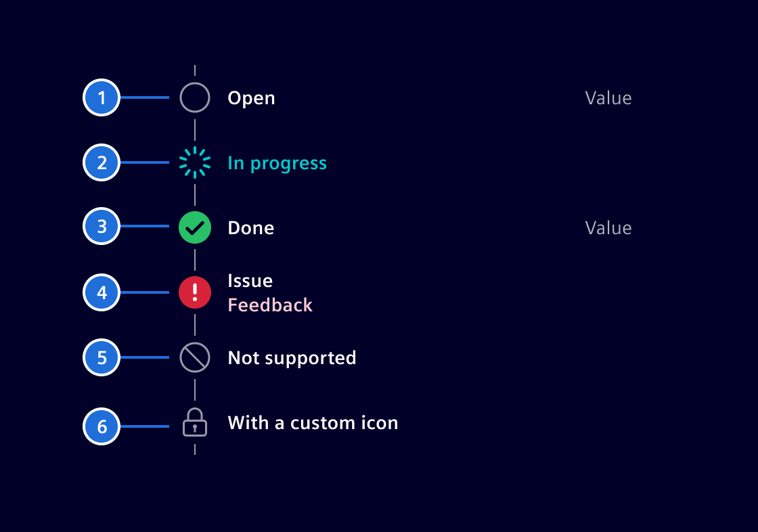This screenshot has width=758, height=532.
Task: Click the Value text beside Open
Action: coord(608,98)
